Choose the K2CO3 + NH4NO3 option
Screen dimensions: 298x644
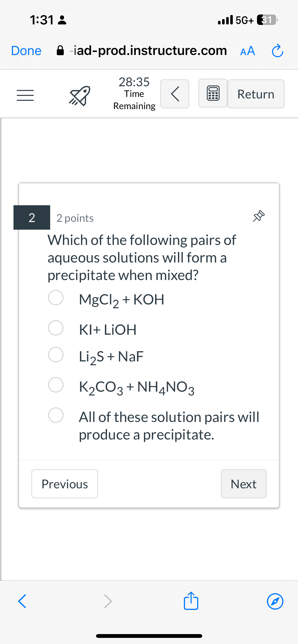point(56,385)
